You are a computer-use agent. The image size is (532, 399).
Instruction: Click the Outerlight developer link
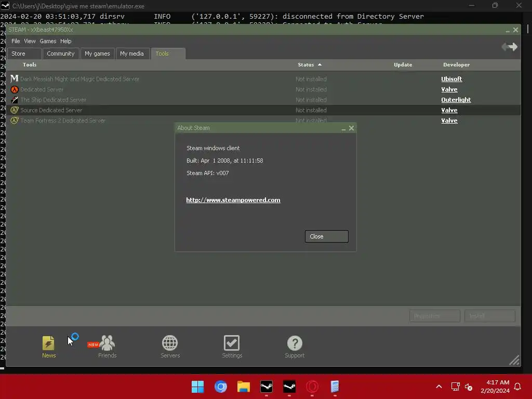click(x=456, y=100)
